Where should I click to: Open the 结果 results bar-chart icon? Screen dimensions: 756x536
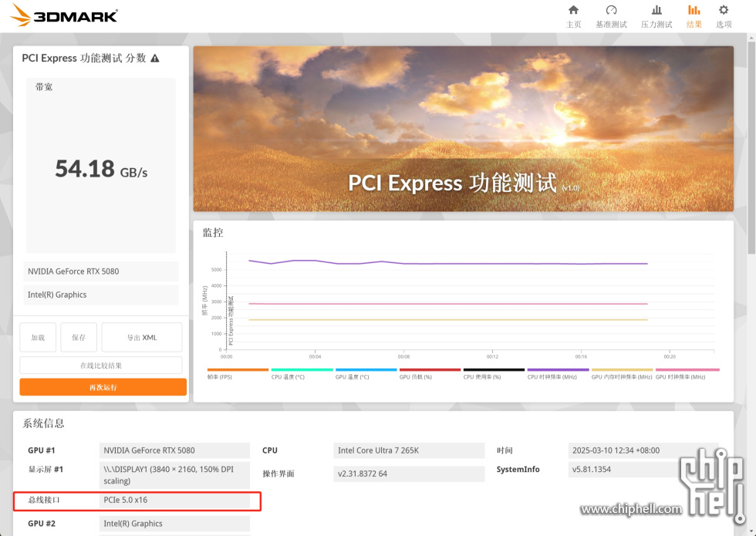pyautogui.click(x=694, y=10)
